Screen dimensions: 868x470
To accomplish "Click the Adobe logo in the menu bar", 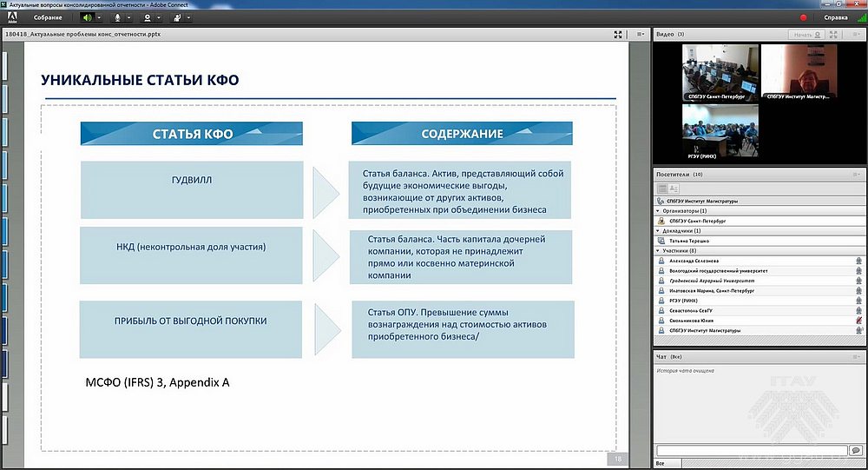I will tap(11, 17).
